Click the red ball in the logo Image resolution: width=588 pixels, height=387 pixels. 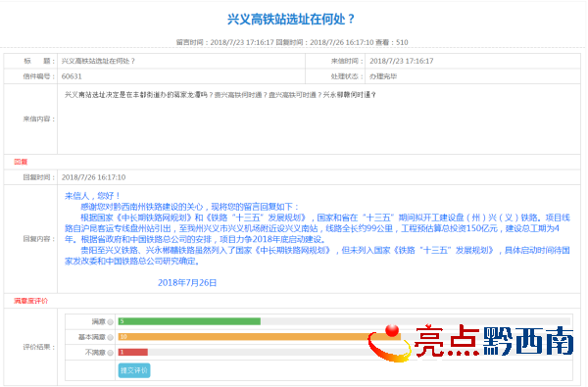click(x=392, y=330)
